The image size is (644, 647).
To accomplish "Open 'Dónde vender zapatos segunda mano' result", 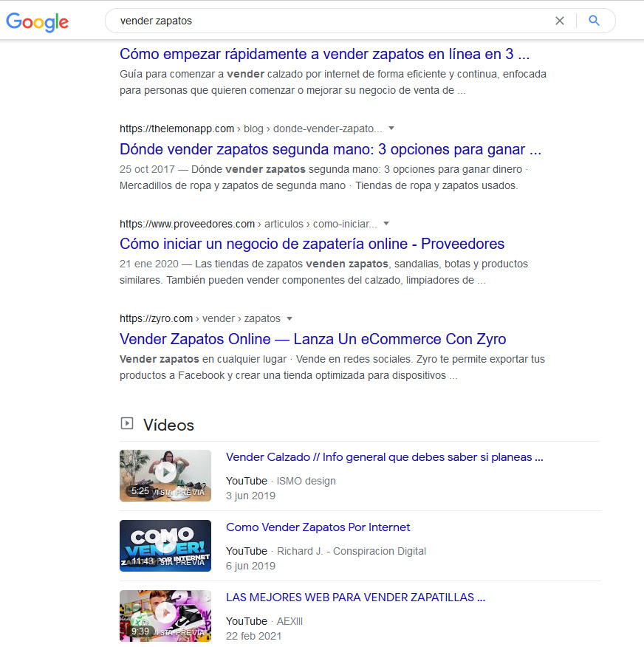I will 330,149.
